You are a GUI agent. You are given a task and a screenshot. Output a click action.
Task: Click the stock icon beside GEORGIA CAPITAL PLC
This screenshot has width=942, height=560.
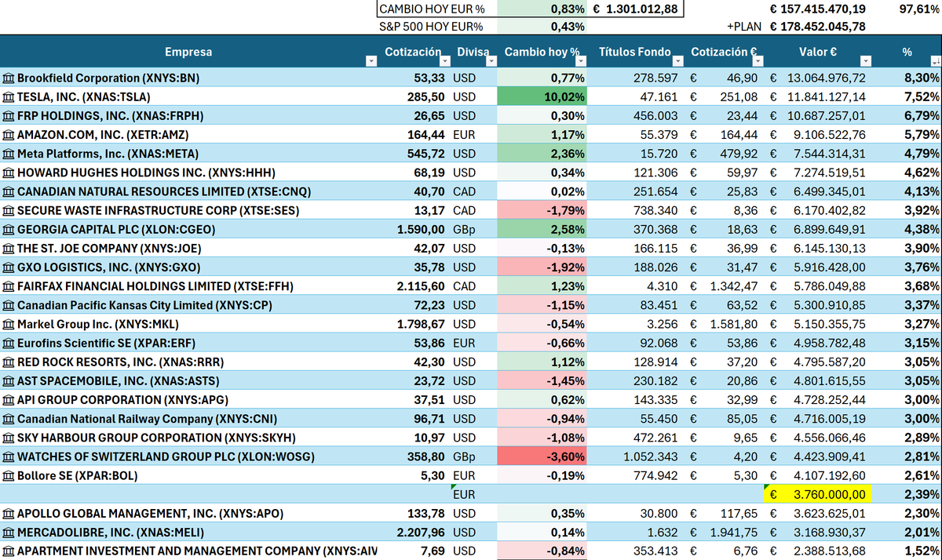click(9, 230)
